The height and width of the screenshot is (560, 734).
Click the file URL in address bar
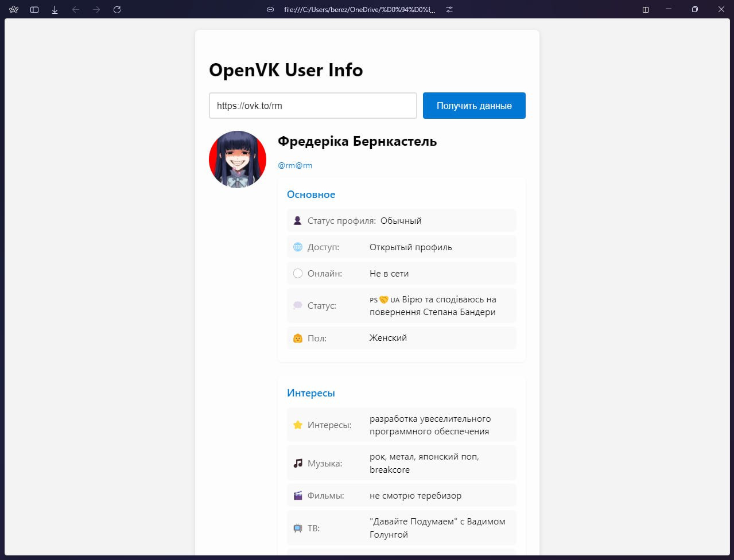pos(359,10)
